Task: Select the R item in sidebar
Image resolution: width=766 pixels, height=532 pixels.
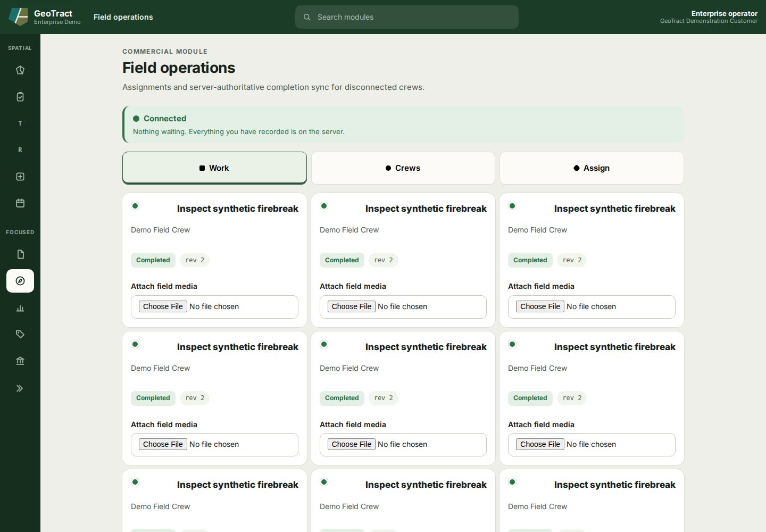Action: point(20,150)
